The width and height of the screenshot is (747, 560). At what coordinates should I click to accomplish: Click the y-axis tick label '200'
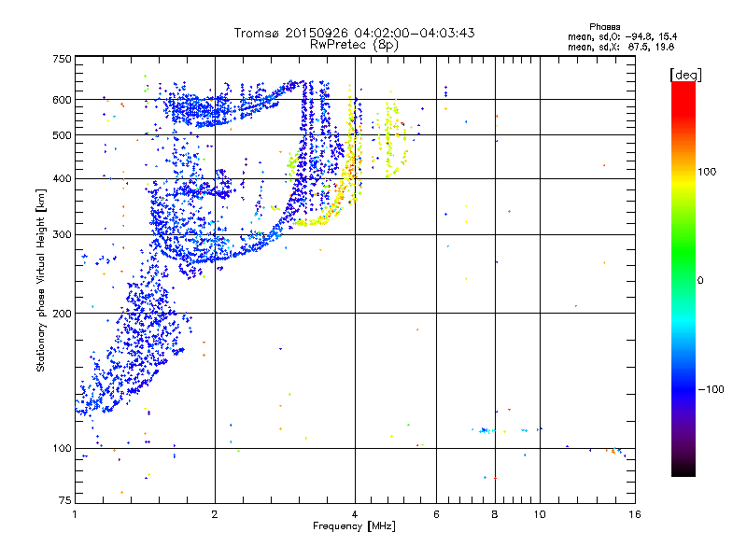62,314
